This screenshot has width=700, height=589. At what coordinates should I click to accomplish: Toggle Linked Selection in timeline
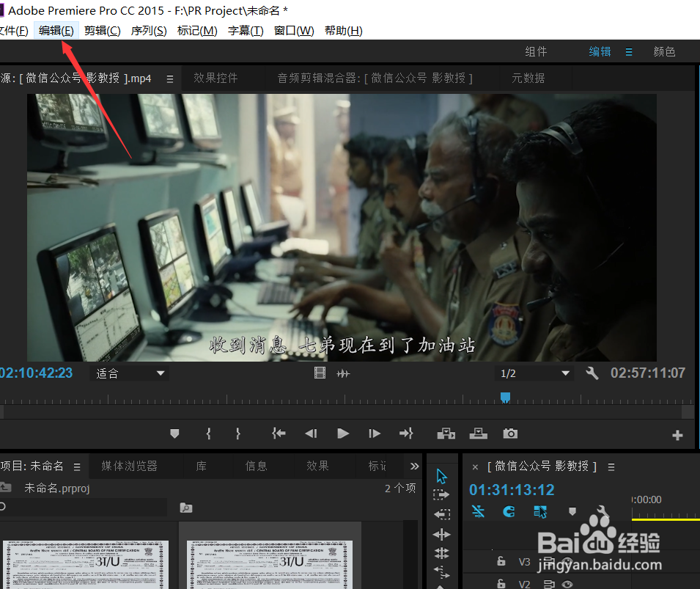coord(539,512)
